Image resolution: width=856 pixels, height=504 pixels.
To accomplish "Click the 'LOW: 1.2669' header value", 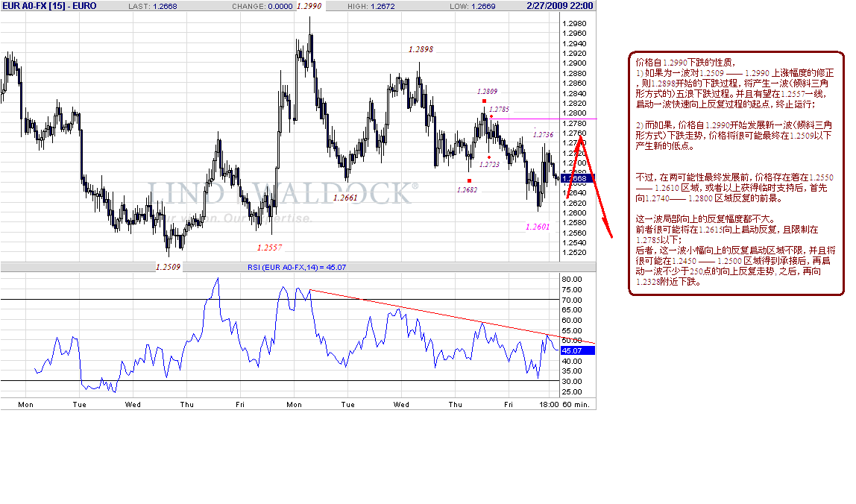I will pos(473,7).
